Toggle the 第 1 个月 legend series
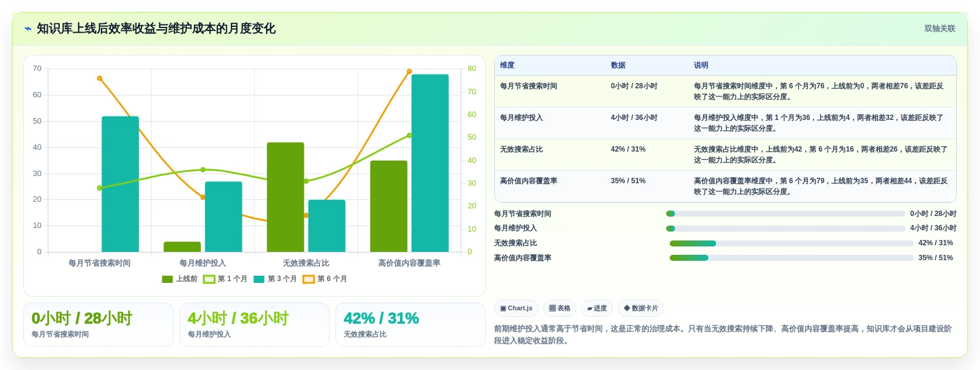 point(225,279)
